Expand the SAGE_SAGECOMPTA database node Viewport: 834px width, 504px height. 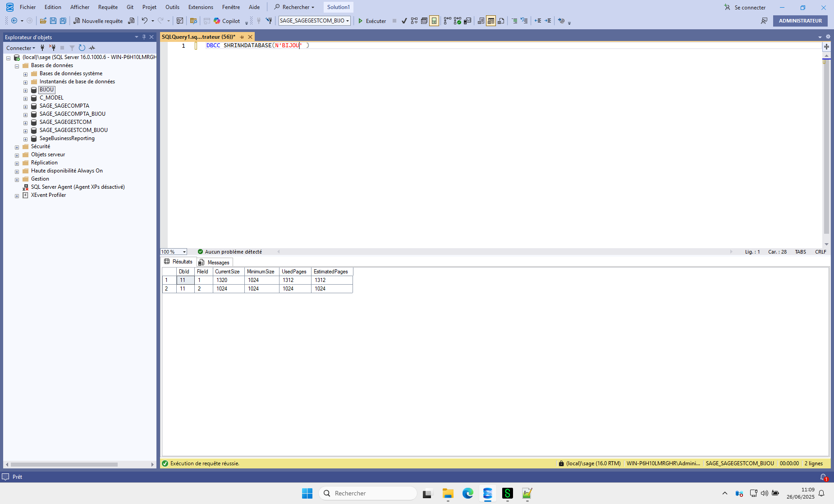pos(26,107)
